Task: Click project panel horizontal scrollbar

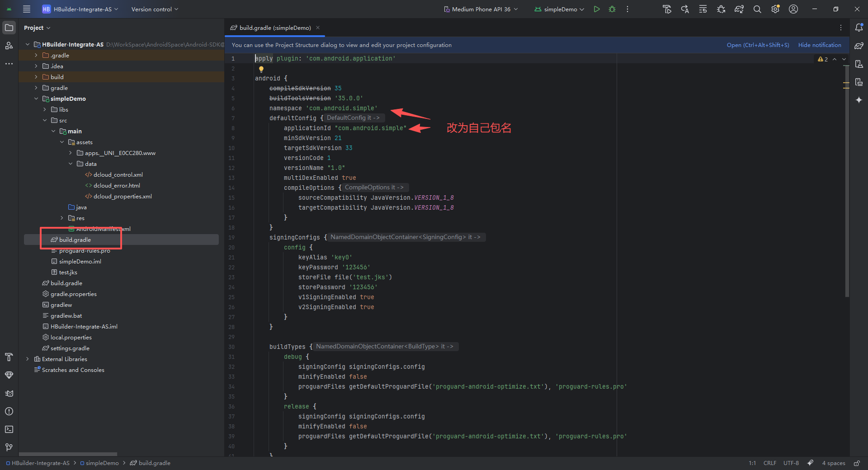Action: tap(68, 454)
